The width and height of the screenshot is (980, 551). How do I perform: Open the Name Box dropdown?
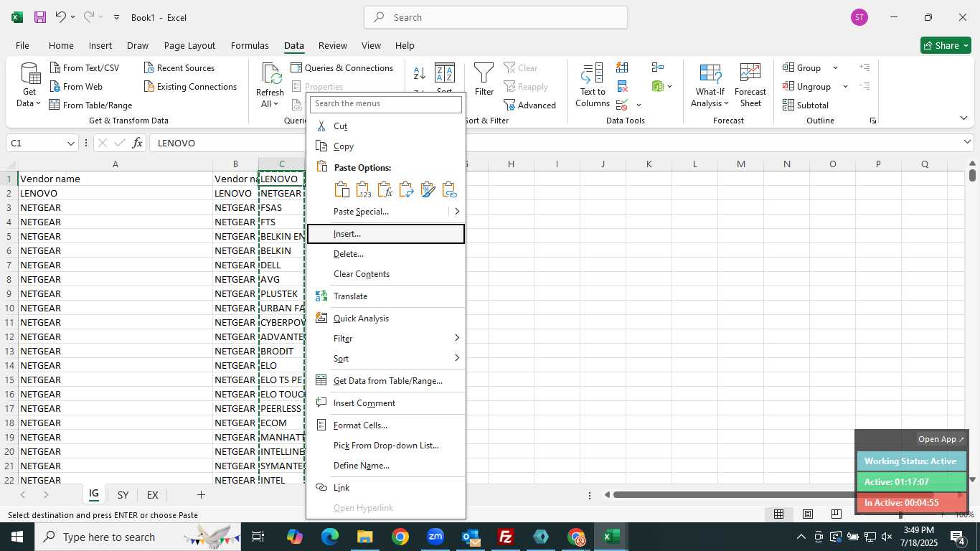coord(70,143)
